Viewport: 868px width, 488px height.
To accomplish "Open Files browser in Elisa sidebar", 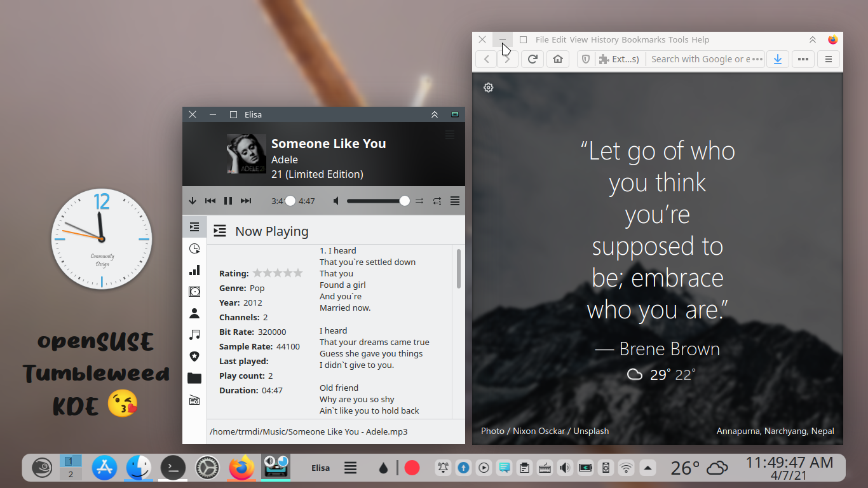I will pyautogui.click(x=194, y=378).
